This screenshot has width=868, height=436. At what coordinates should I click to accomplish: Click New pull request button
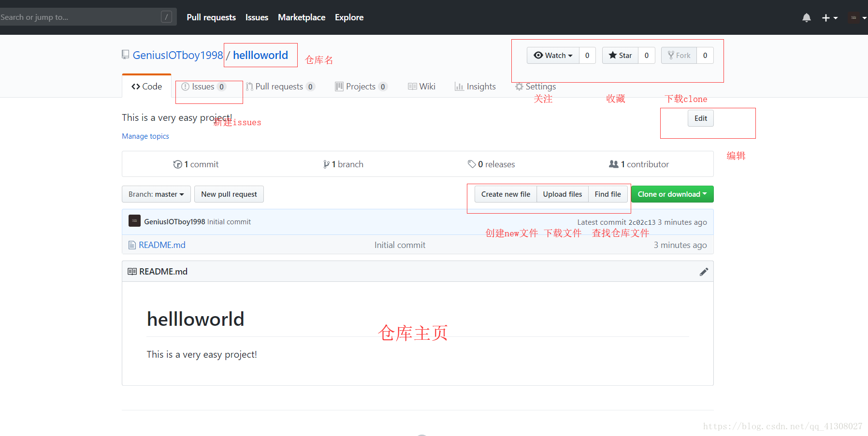click(x=229, y=194)
